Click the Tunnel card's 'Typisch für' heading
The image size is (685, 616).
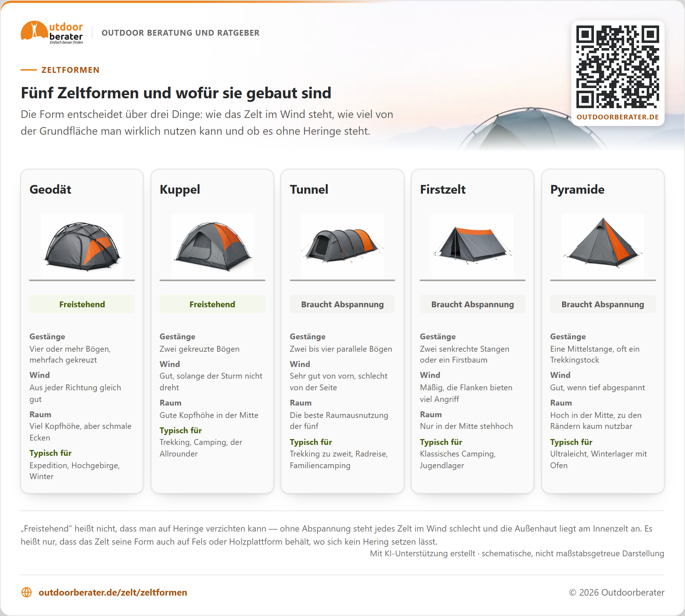(x=311, y=442)
